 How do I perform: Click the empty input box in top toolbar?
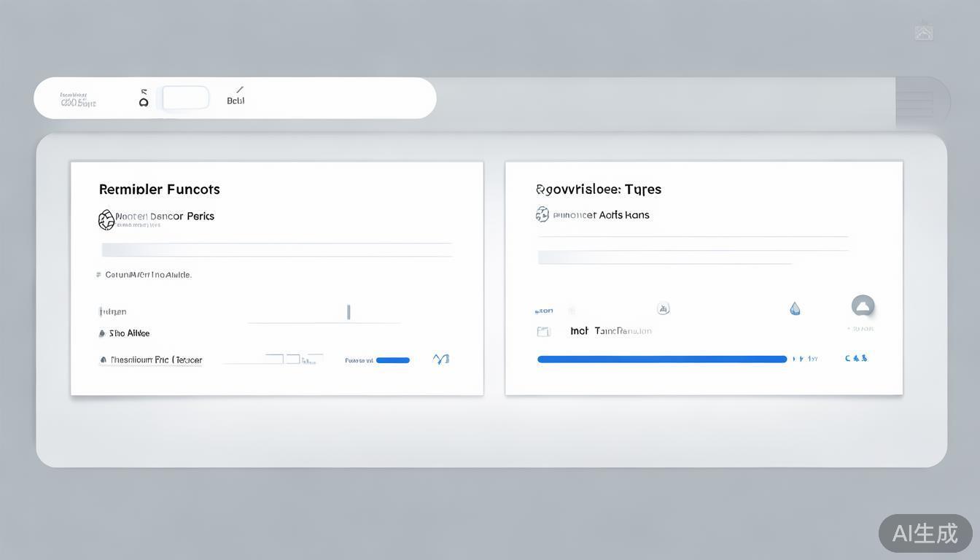[186, 98]
